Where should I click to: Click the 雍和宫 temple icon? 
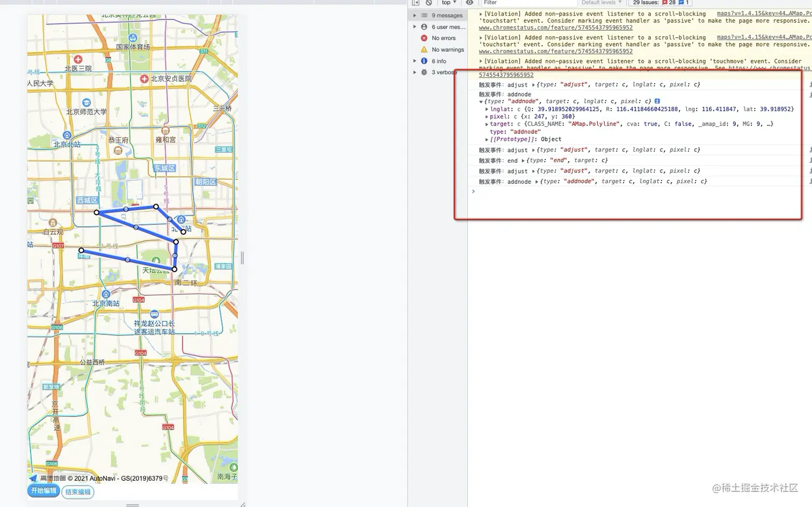(165, 131)
